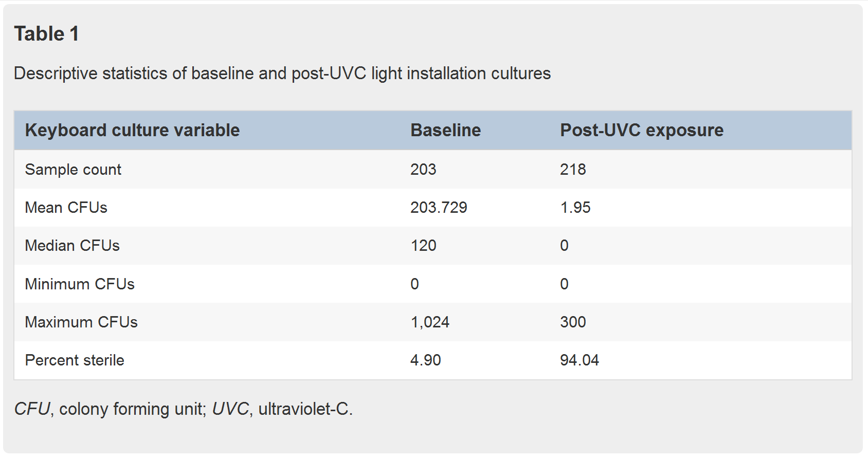Click the 'Table 1' heading
The height and width of the screenshot is (459, 868).
46,34
